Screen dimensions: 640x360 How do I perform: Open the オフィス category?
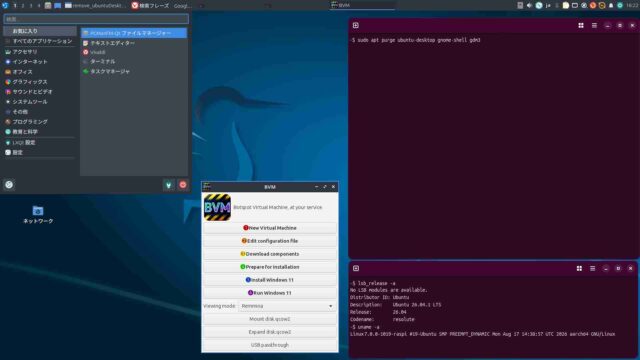pyautogui.click(x=40, y=72)
